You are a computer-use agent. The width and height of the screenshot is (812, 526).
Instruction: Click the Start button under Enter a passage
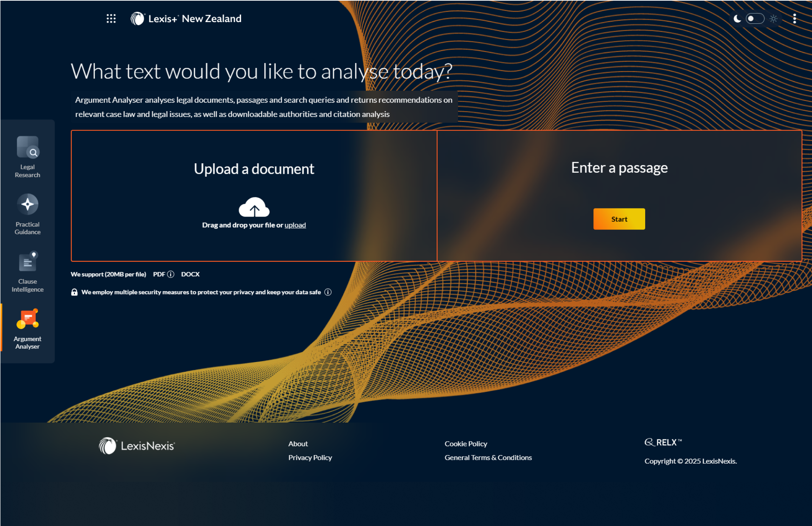click(619, 219)
